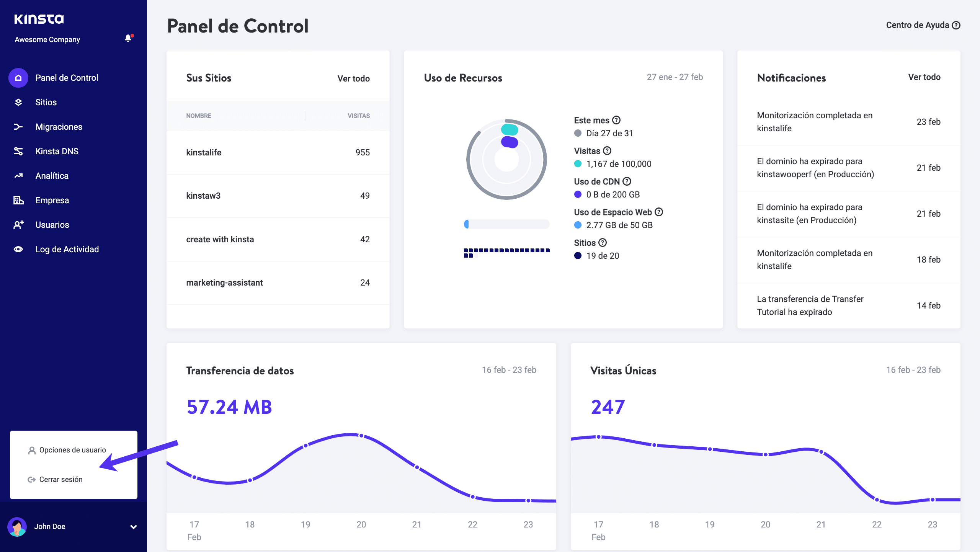Click the Migraciones arrow icon

18,127
